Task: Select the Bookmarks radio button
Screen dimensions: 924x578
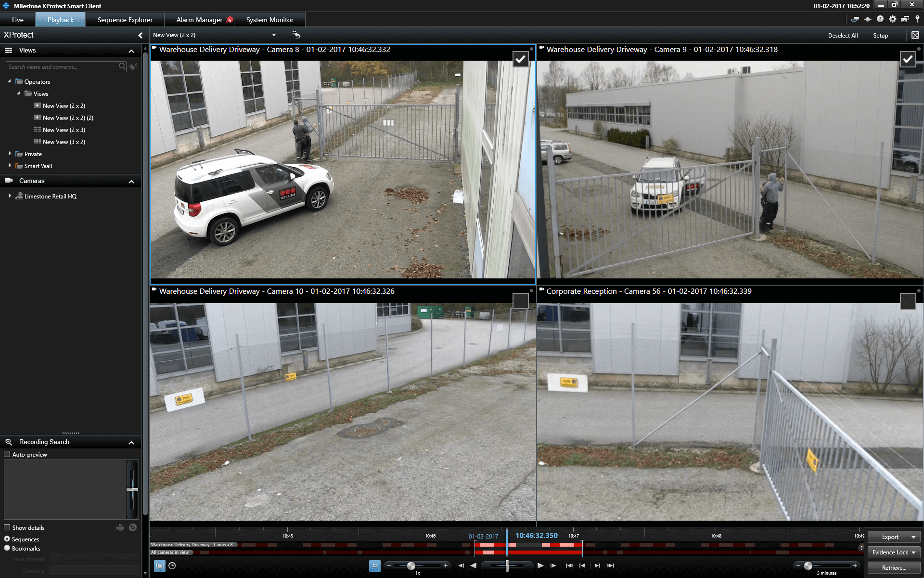Action: click(x=7, y=548)
